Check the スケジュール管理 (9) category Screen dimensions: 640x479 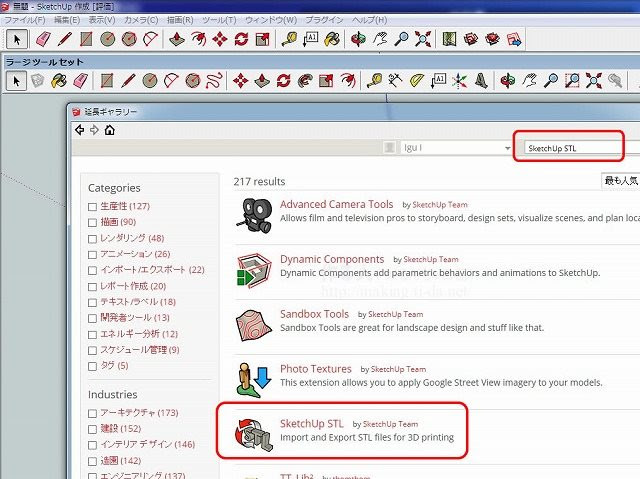coord(92,350)
